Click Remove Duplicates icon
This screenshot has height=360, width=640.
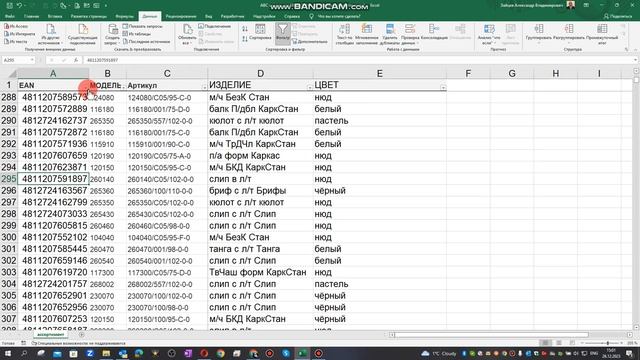tap(390, 33)
